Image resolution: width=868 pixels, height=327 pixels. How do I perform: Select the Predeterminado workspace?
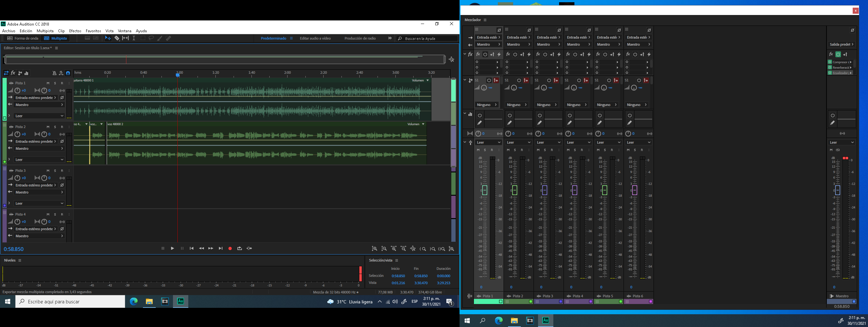[x=273, y=38]
